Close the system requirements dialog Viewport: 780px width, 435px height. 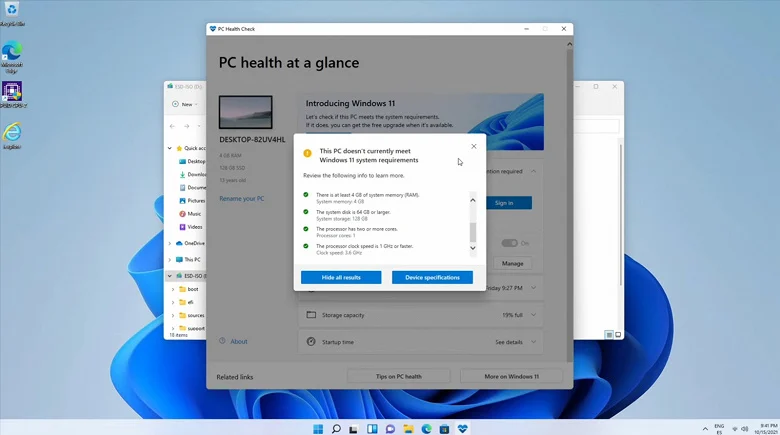[474, 146]
